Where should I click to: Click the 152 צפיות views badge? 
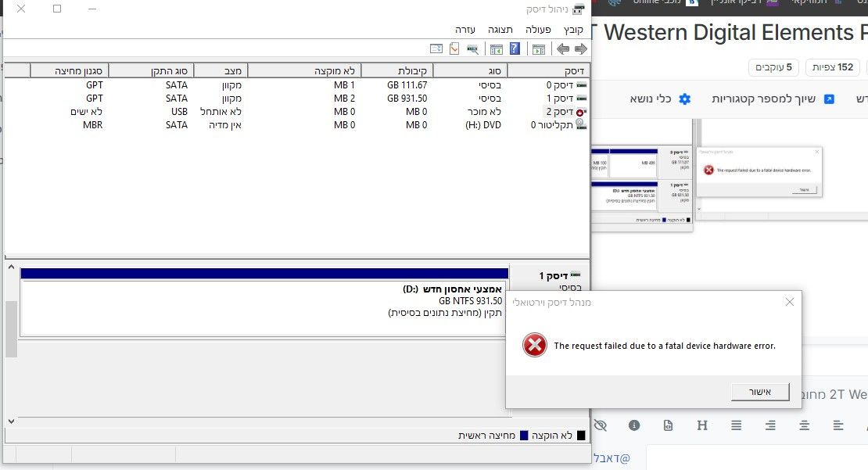click(x=833, y=67)
